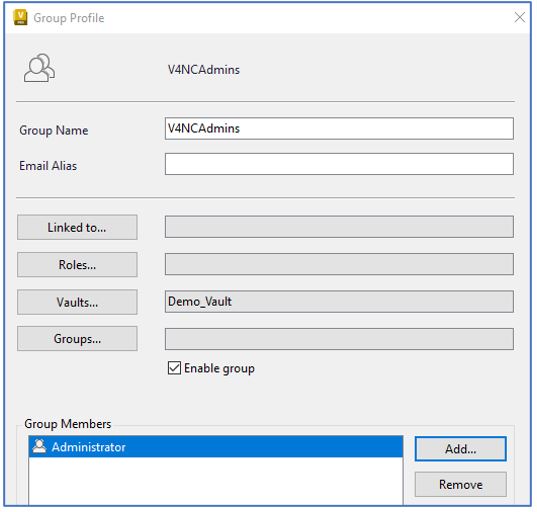Click the empty Groups field
Image resolution: width=537 pixels, height=512 pixels.
pos(339,339)
